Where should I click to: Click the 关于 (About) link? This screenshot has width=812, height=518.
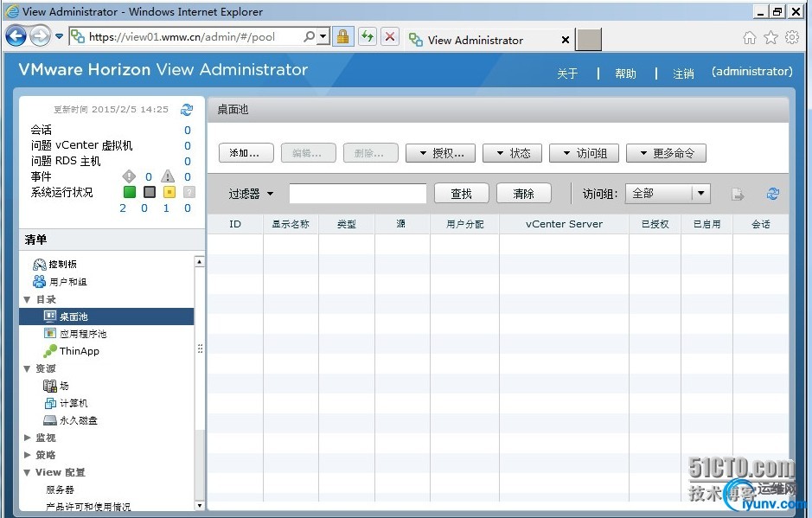click(x=567, y=74)
